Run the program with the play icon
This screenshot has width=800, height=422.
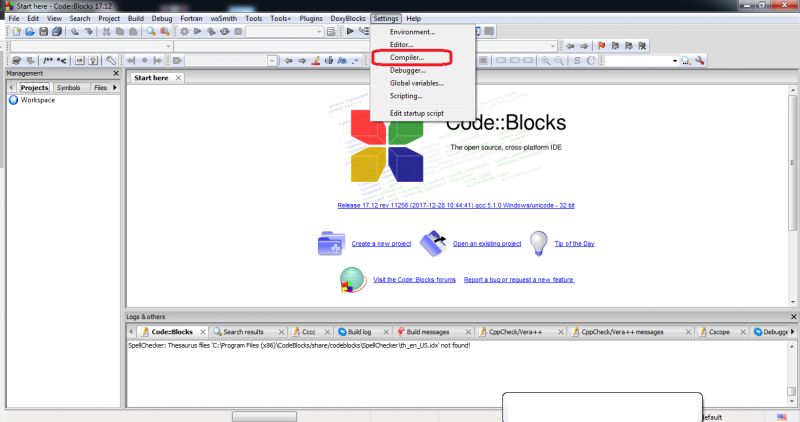tap(197, 32)
